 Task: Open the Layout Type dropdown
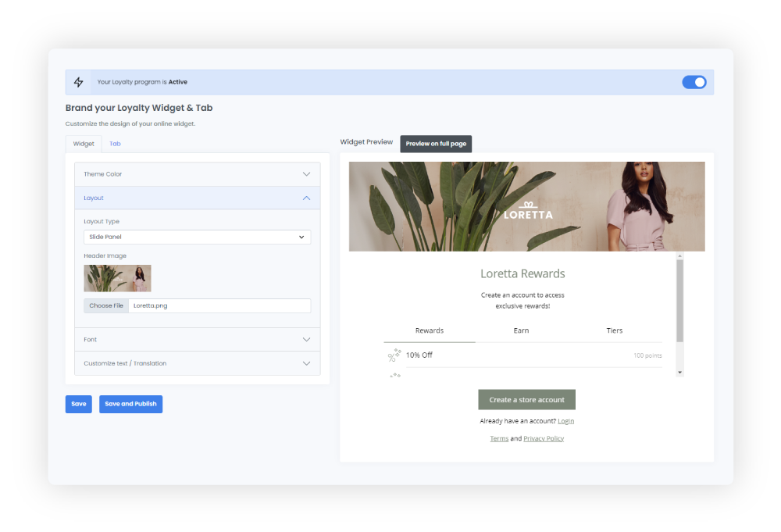click(198, 237)
